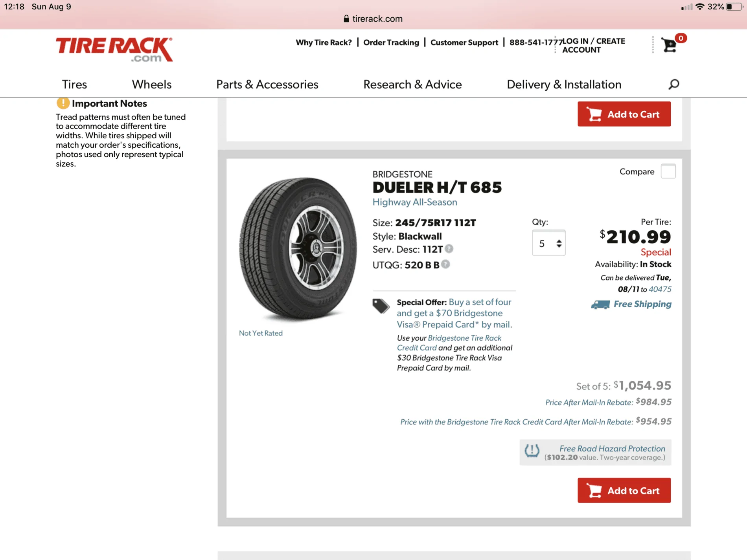Viewport: 747px width, 560px height.
Task: Click the Important Notes heading
Action: coord(109,103)
